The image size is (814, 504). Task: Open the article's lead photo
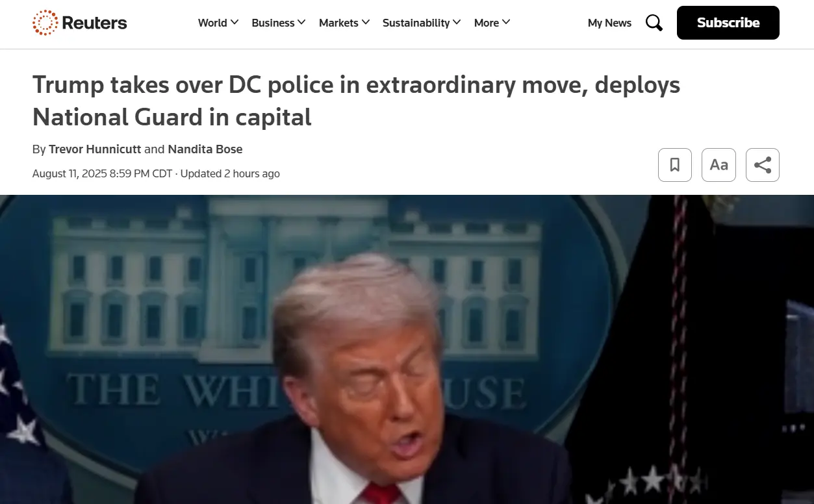pos(407,349)
